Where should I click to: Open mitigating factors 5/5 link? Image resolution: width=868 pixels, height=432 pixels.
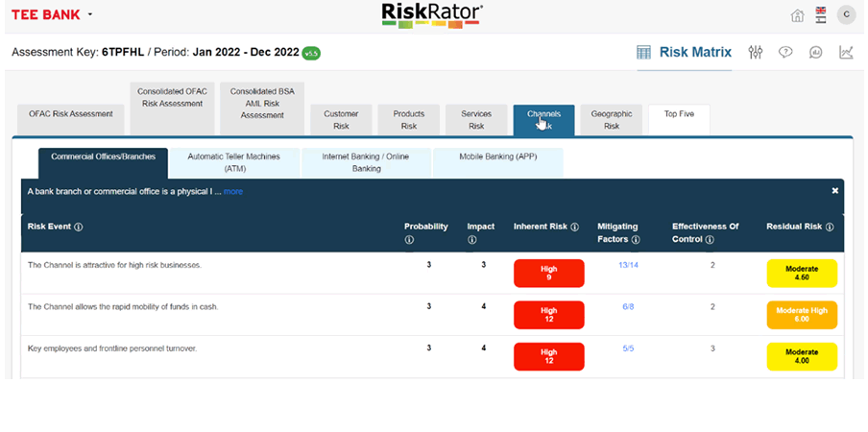628,348
